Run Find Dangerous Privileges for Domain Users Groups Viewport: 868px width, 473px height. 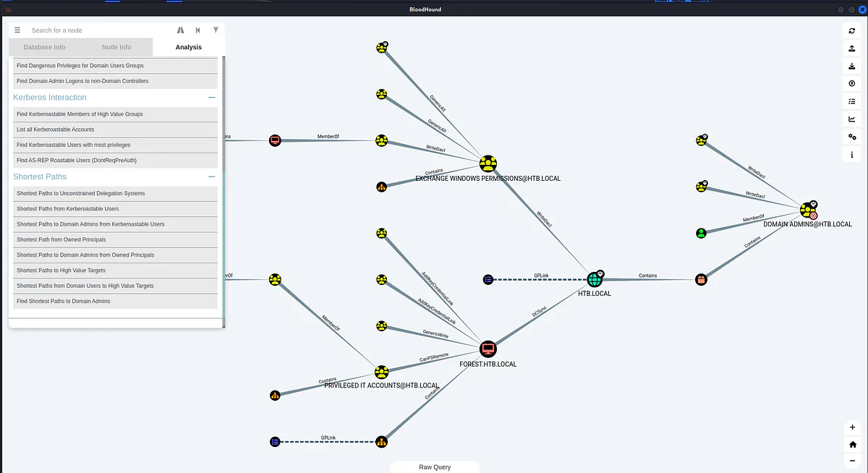coord(115,66)
